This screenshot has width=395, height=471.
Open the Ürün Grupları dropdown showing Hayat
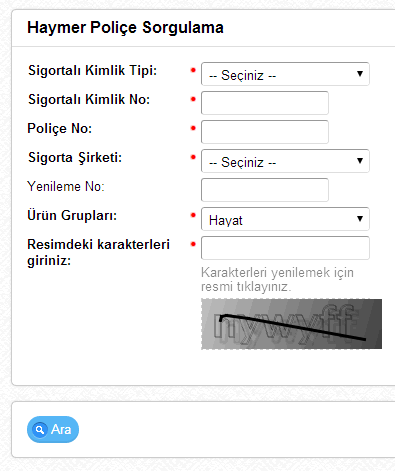285,219
